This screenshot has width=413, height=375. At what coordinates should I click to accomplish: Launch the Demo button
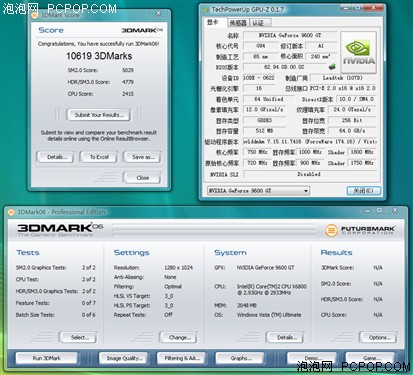(x=312, y=358)
